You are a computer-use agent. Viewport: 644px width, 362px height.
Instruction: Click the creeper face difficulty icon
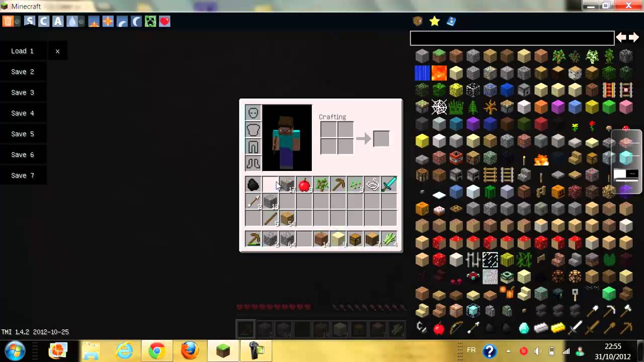coord(150,21)
